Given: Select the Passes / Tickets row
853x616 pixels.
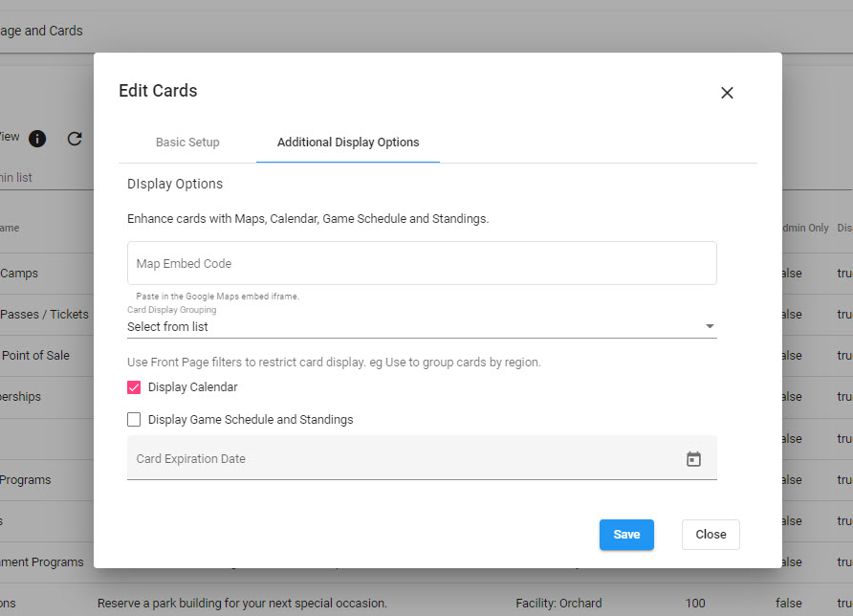Looking at the screenshot, I should tap(44, 314).
